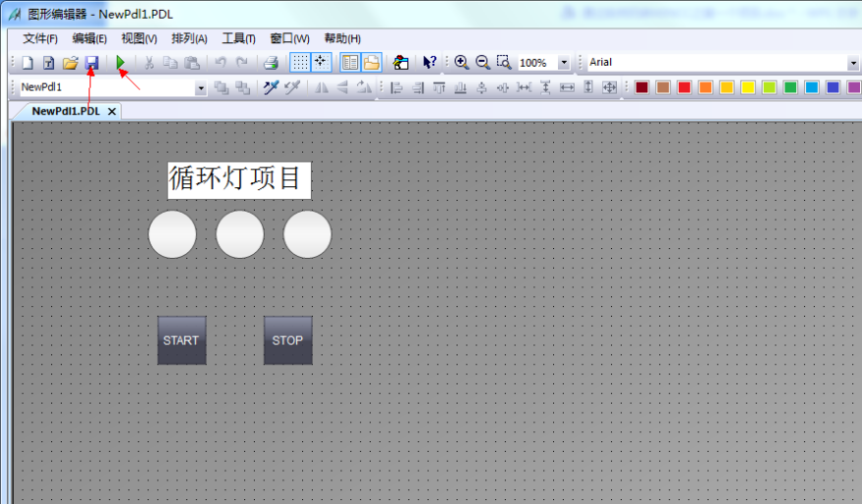This screenshot has width=862, height=504.
Task: Activate the What's This help pointer
Action: (x=430, y=63)
